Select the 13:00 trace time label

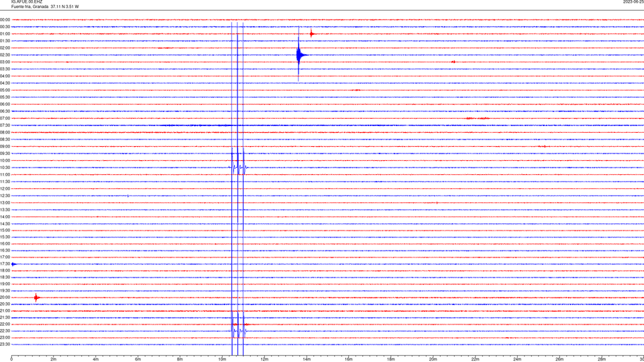click(5, 202)
